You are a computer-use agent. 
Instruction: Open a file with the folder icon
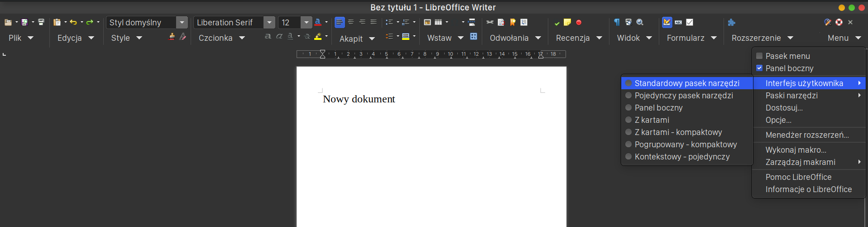point(8,22)
